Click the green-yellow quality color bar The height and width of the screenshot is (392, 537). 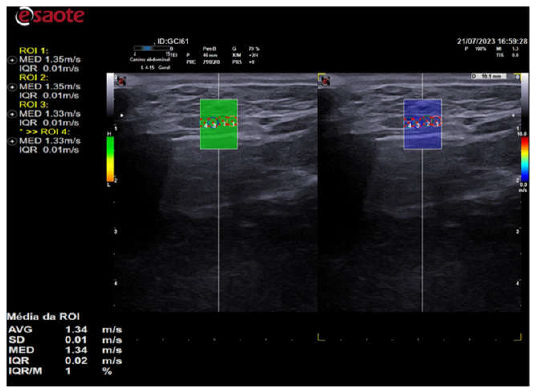click(x=110, y=159)
